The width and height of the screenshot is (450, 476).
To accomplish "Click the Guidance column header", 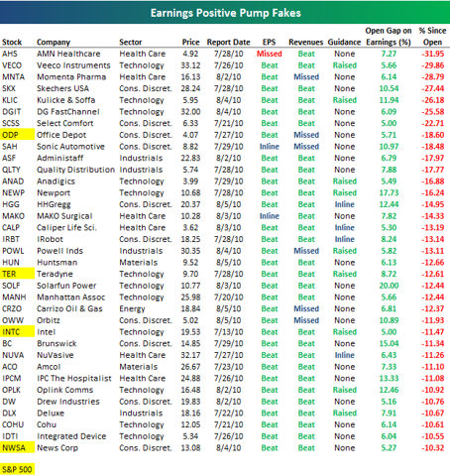I will pos(344,43).
